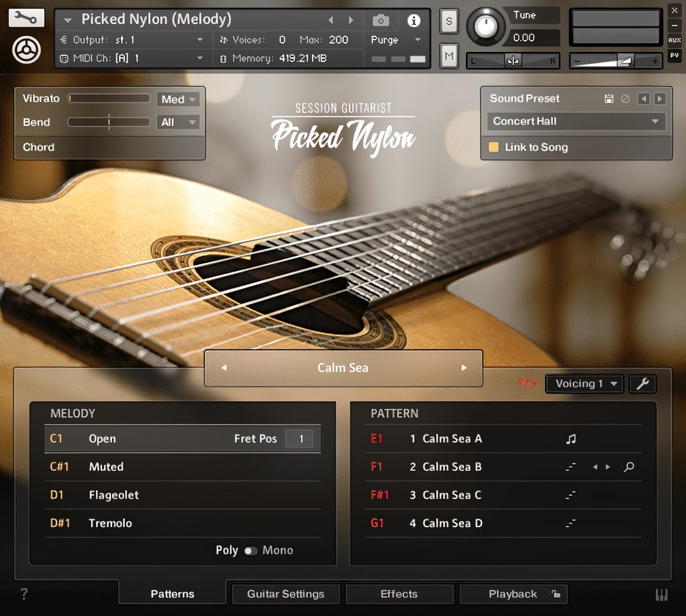This screenshot has width=686, height=616.
Task: Save the current Sound Preset
Action: 608,98
